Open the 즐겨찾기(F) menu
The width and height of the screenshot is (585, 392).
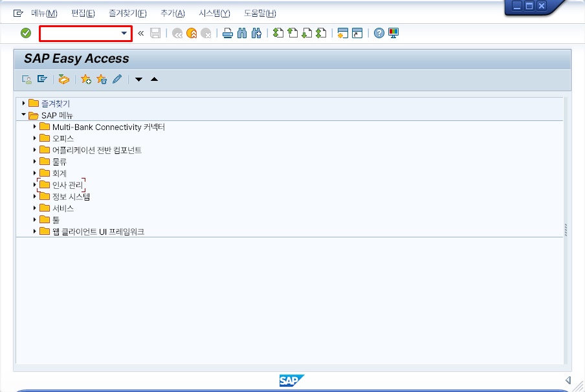click(127, 14)
